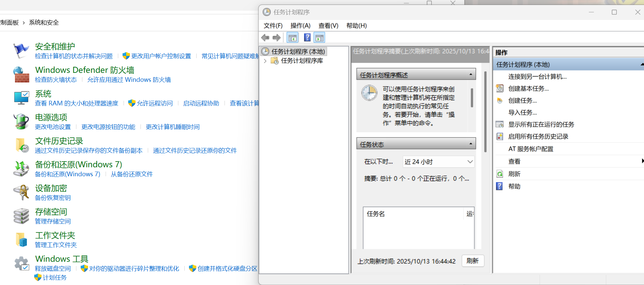This screenshot has height=285, width=644.
Task: Click the summary pane vertical scrollbar
Action: (x=485, y=111)
